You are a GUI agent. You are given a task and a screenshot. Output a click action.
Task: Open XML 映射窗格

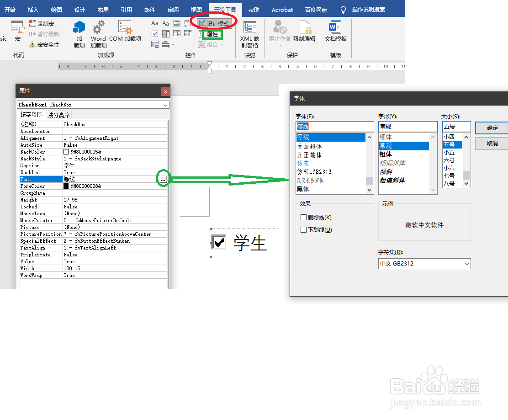point(249,34)
